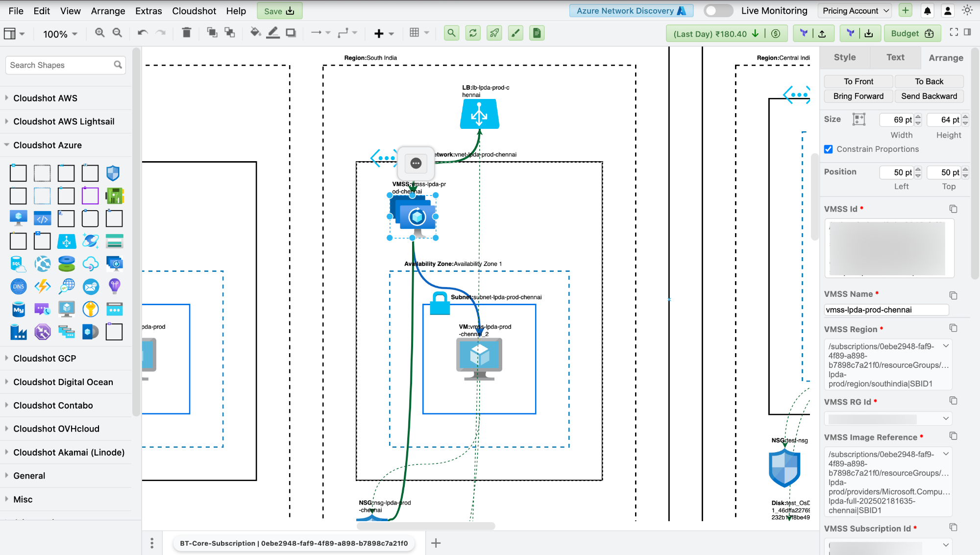Viewport: 980px width, 555px height.
Task: Open the zoom level 100% dropdown
Action: tap(60, 34)
